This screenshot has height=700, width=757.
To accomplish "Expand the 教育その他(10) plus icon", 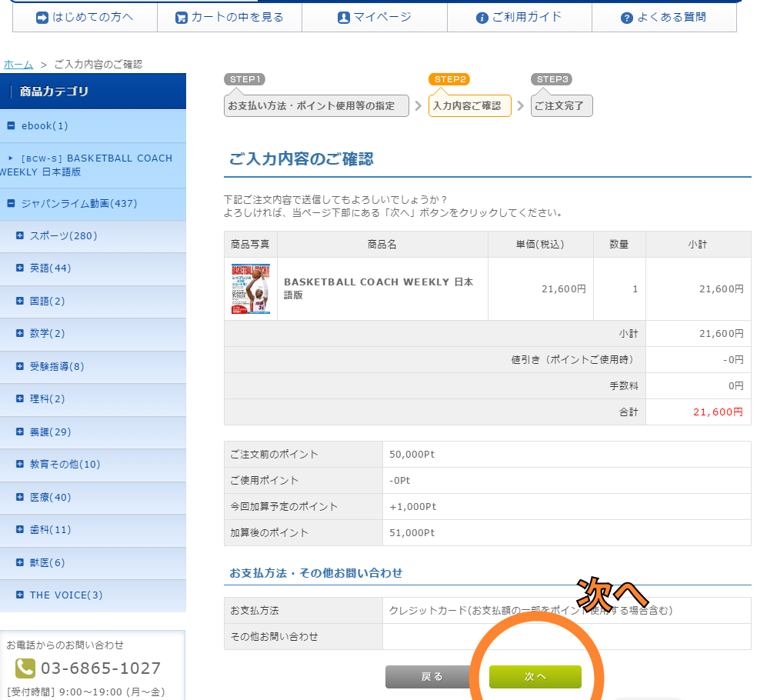I will click(x=20, y=463).
